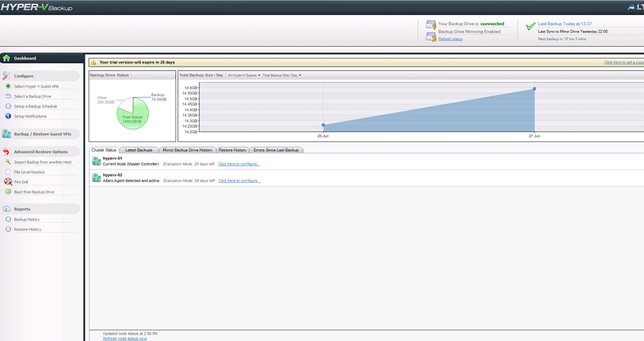Click the Backup / Restore Guest VMs icon
Screen dimensions: 644x341
pos(6,134)
